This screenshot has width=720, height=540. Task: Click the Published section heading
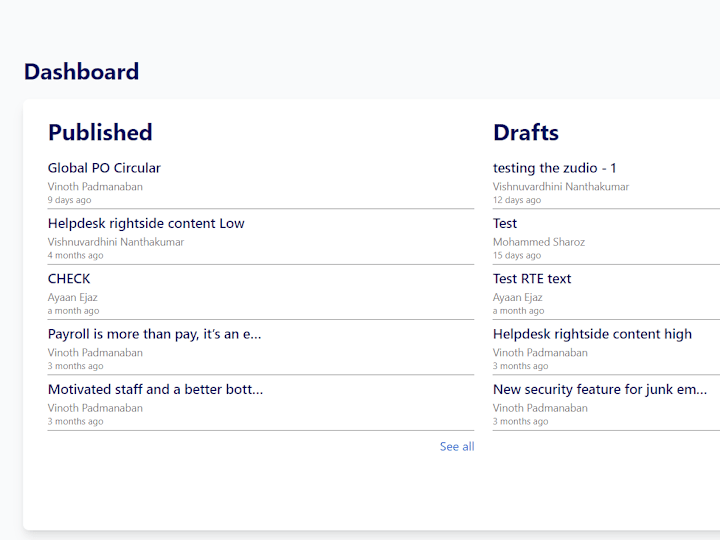[x=100, y=132]
